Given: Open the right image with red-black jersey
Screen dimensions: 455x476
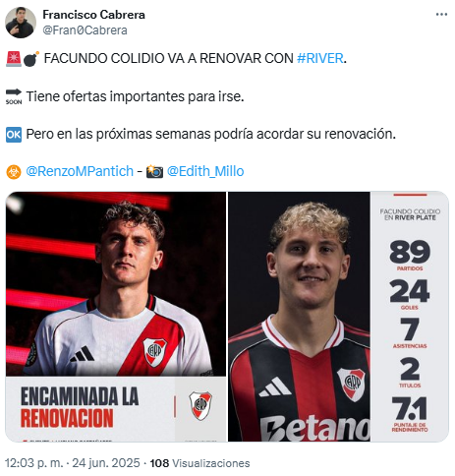Looking at the screenshot, I should (x=338, y=317).
